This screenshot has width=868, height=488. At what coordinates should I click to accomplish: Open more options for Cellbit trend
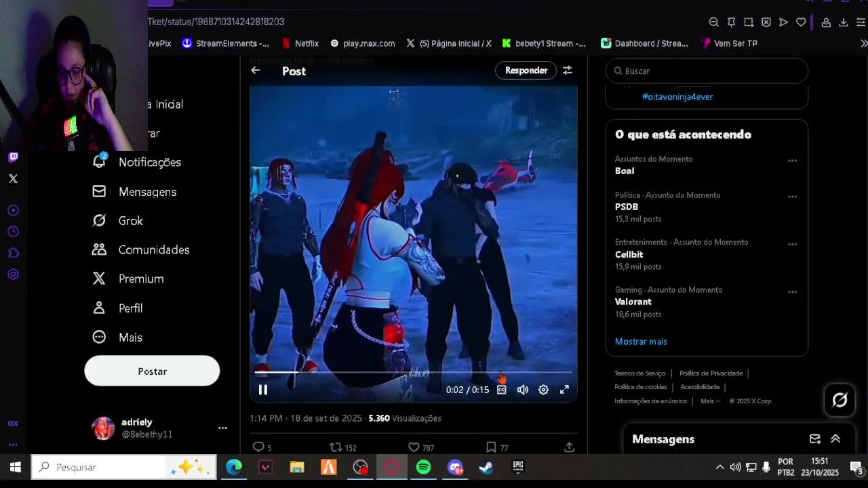tap(792, 244)
